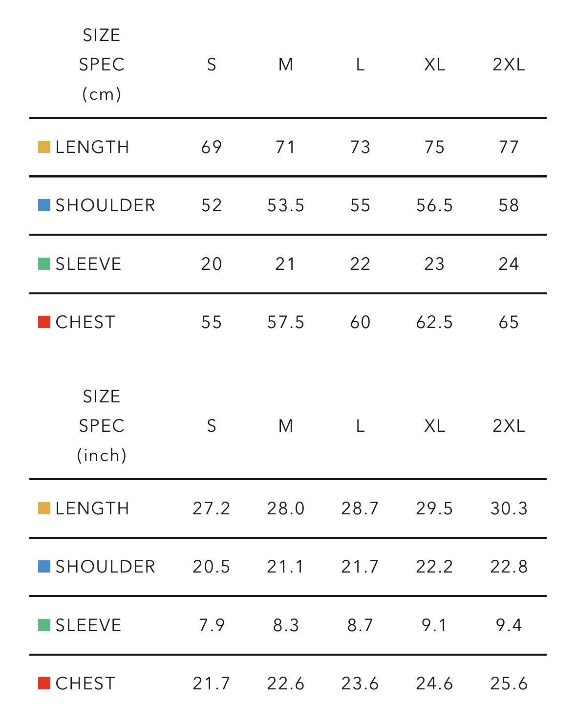Click the SIZE SPEC (inch) heading
The width and height of the screenshot is (576, 728).
coord(102,426)
